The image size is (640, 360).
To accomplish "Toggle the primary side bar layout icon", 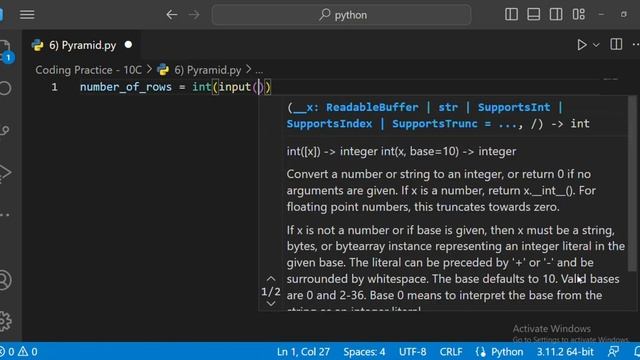I will pyautogui.click(x=511, y=14).
